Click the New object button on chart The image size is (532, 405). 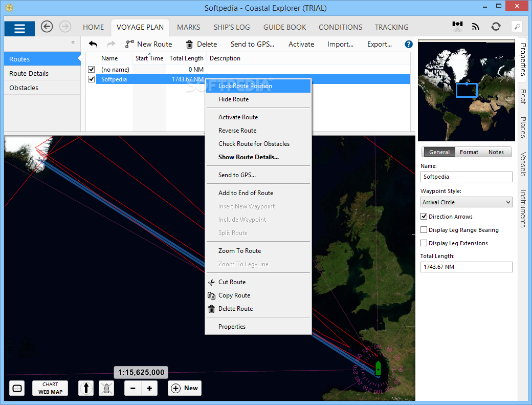(185, 388)
